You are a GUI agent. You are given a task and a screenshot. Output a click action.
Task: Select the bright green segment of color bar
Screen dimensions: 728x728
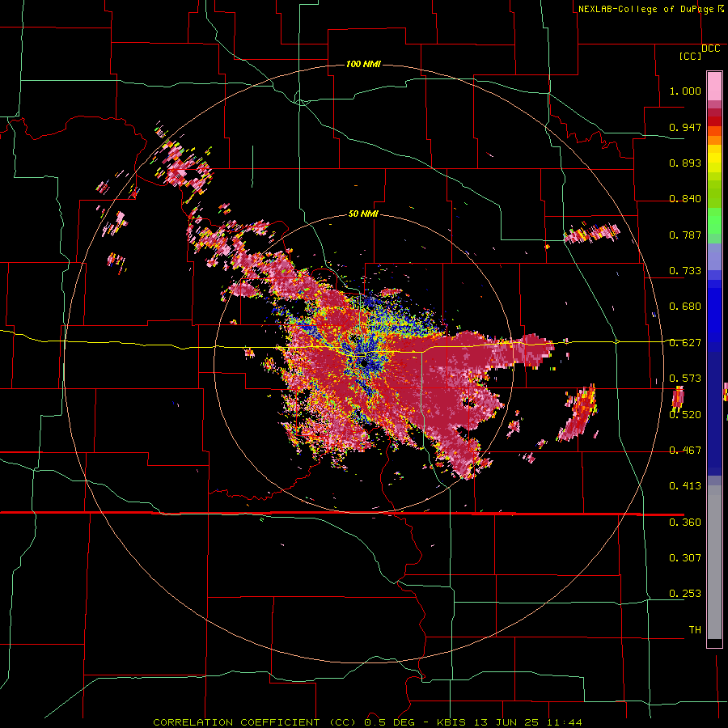714,221
